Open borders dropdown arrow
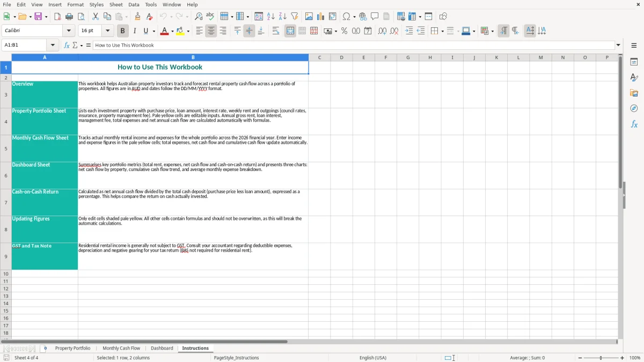Image resolution: width=644 pixels, height=362 pixels. coord(442,31)
